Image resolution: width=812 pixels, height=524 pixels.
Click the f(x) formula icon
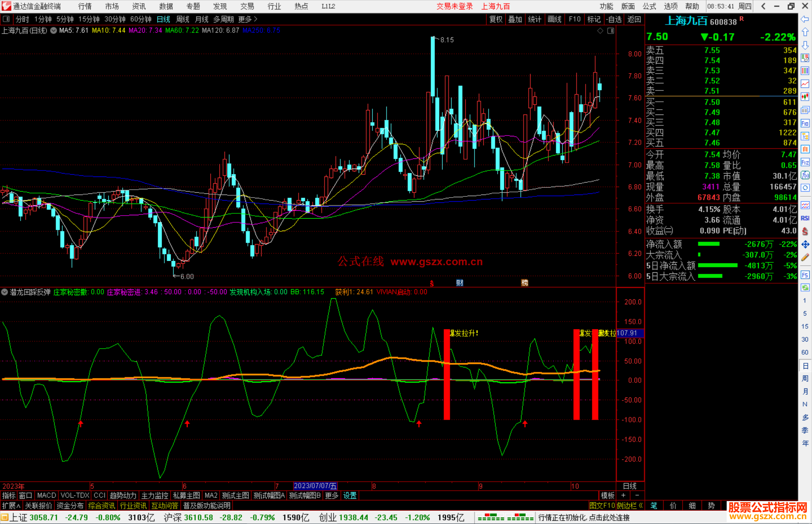coord(805,175)
